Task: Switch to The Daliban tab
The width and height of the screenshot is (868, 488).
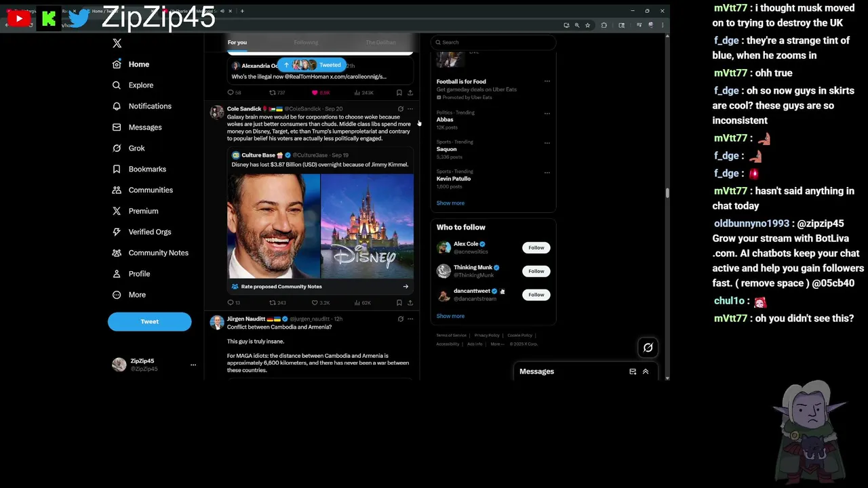Action: tap(380, 43)
